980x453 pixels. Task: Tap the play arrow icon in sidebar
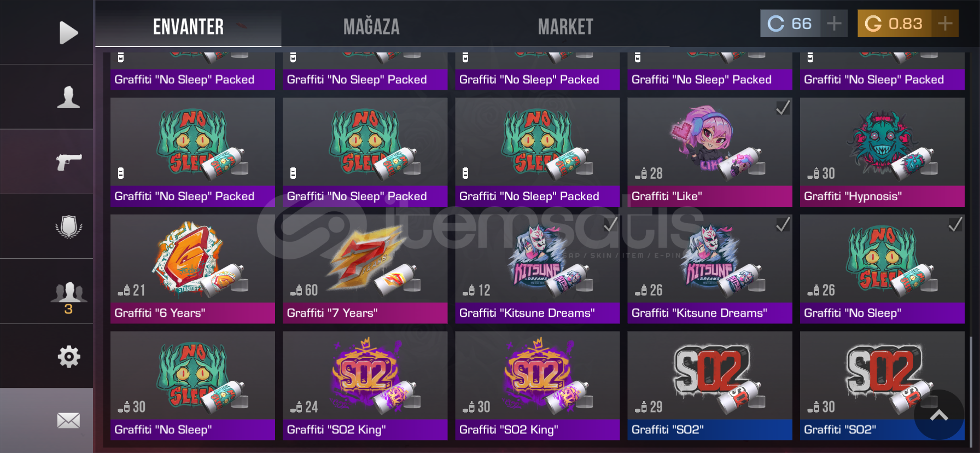[68, 33]
